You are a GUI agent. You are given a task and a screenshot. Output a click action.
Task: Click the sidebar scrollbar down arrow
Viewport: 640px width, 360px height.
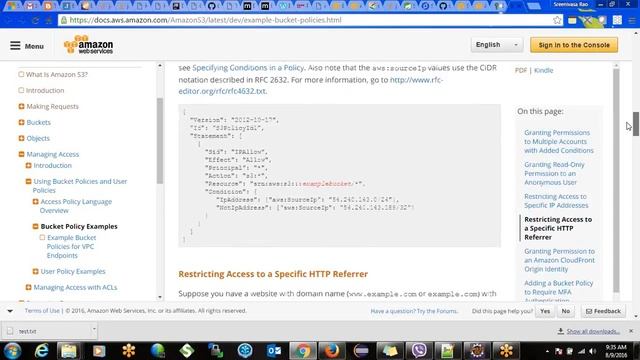160,297
